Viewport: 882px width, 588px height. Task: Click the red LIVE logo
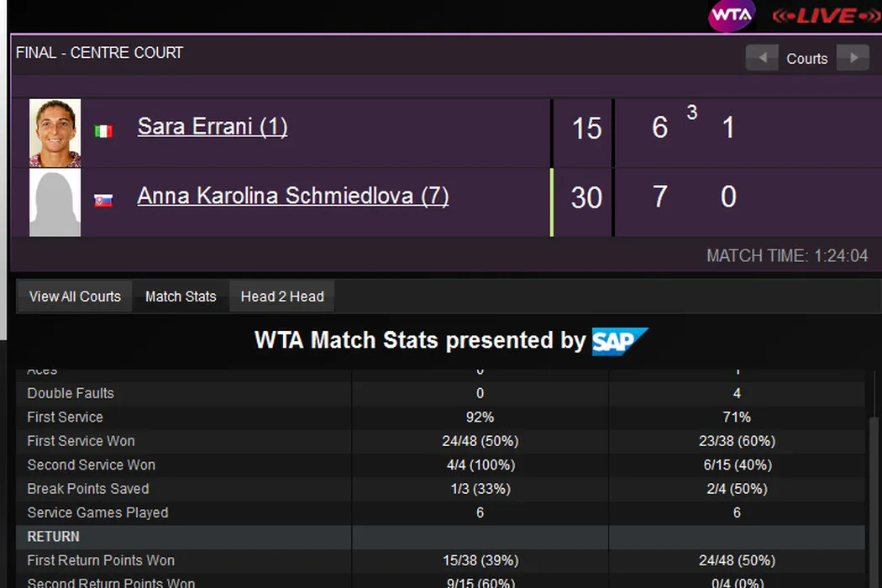(827, 16)
